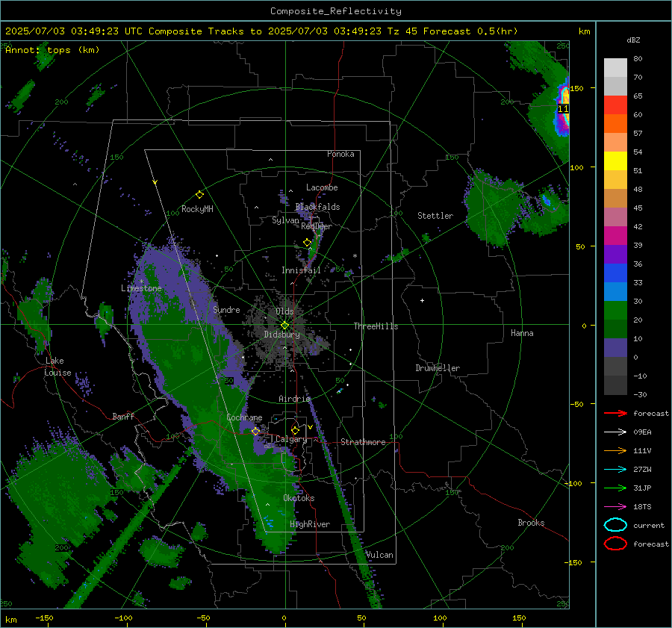
Task: Click the cyan 27ZW arrow in the legend
Action: tap(615, 470)
